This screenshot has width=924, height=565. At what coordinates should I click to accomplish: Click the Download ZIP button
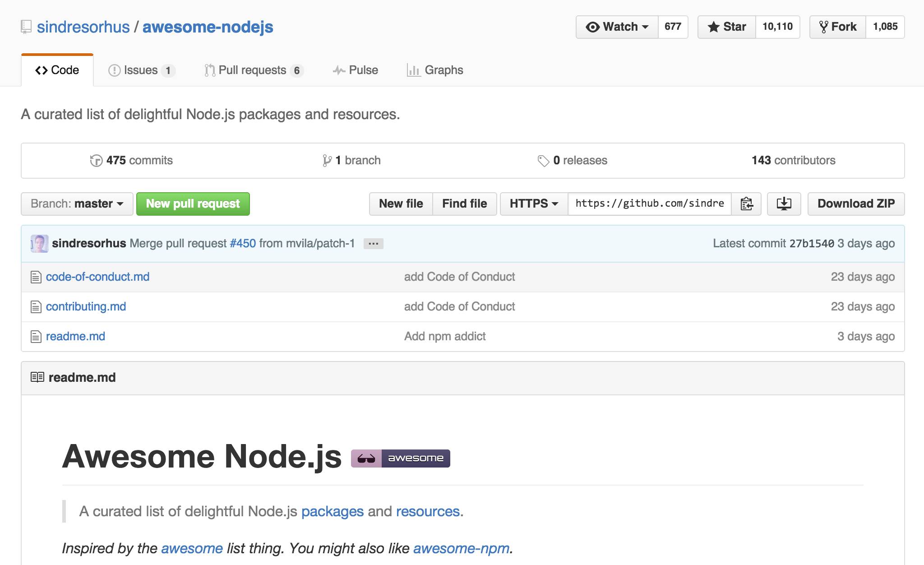tap(855, 204)
